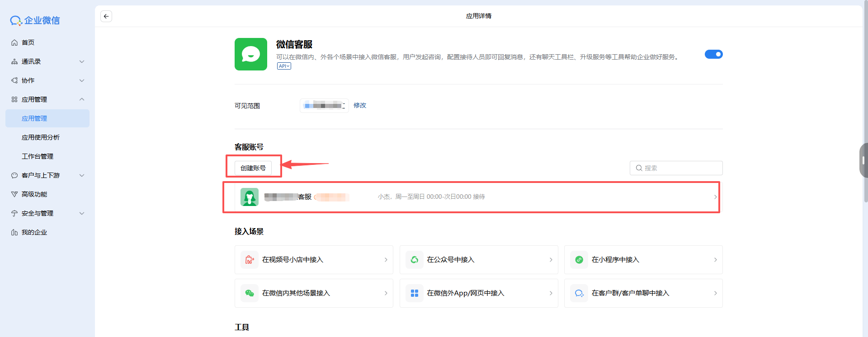Click the 通讯录 contacts icon

coord(14,61)
